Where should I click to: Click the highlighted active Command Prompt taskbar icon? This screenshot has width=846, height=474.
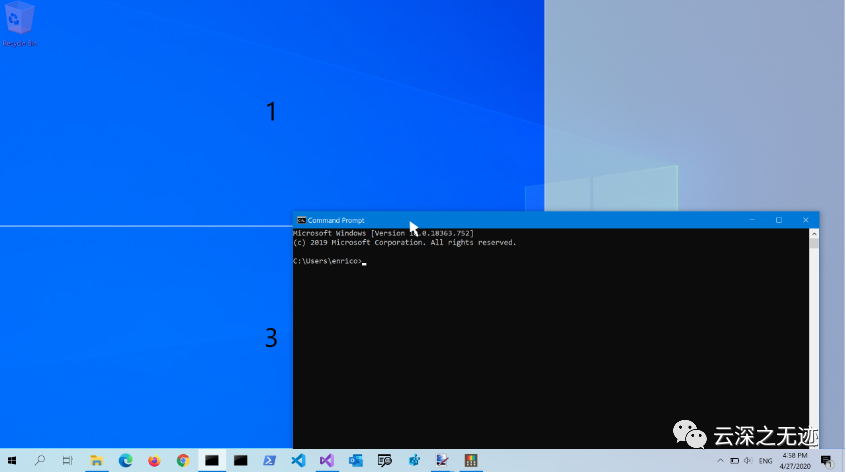[212, 461]
